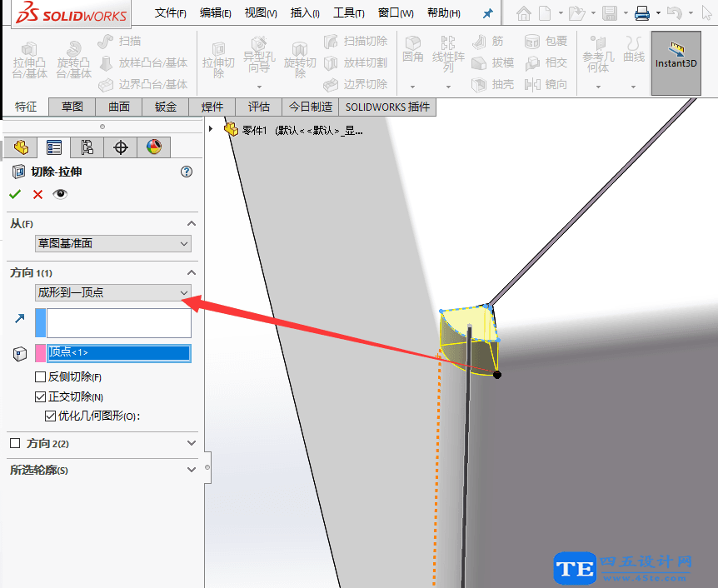Open the 插入(I) menu
The height and width of the screenshot is (588, 718).
point(305,13)
